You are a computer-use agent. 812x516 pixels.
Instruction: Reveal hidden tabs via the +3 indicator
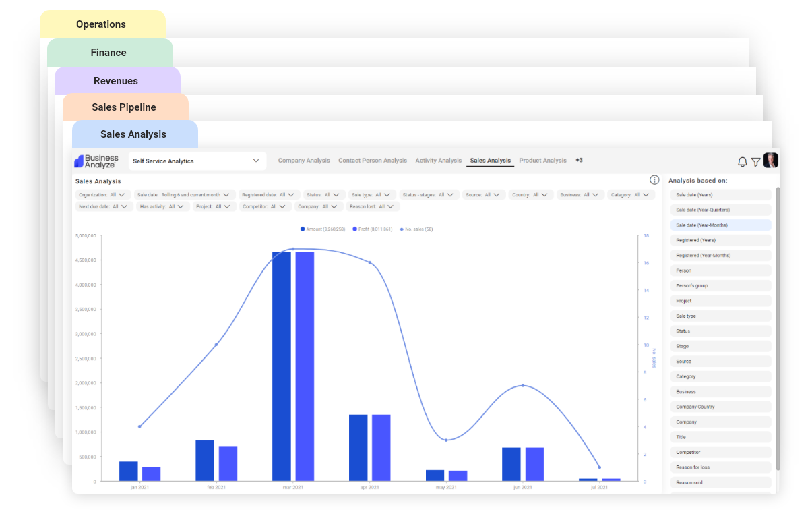pyautogui.click(x=579, y=161)
